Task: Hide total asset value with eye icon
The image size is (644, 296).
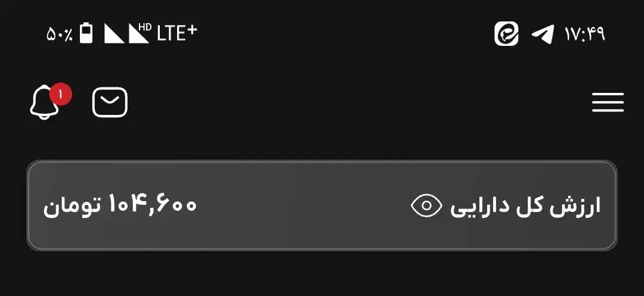Action: pyautogui.click(x=426, y=206)
